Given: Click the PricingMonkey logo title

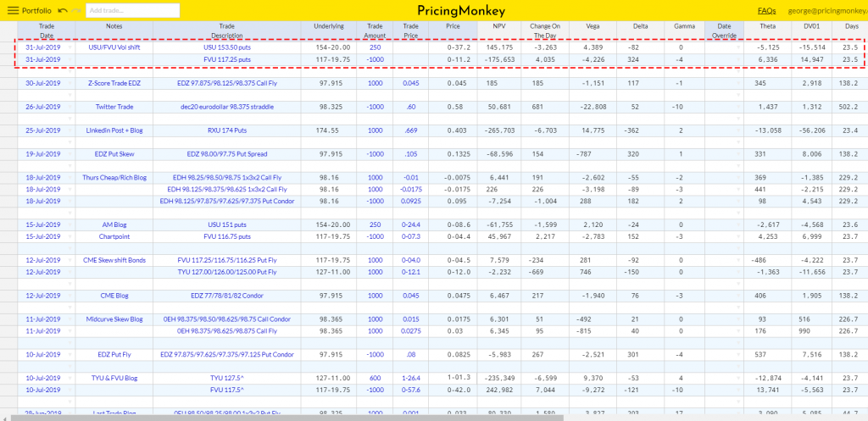Looking at the screenshot, I should 461,11.
